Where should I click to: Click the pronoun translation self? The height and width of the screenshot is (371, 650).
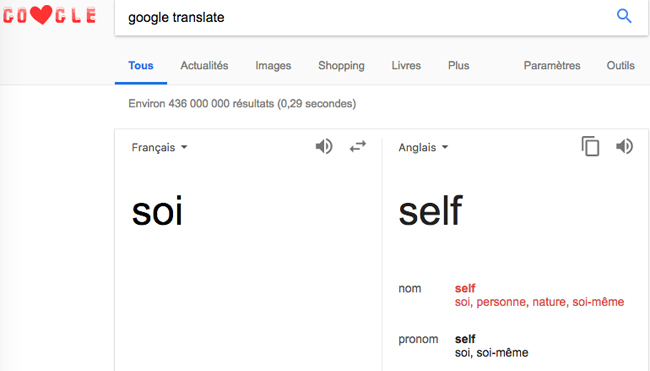(465, 339)
